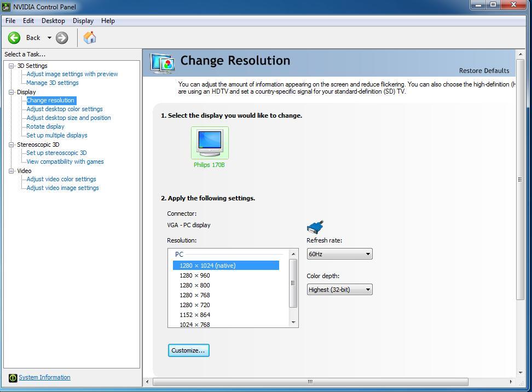Select 1280 × 1024 (native) resolution
This screenshot has width=532, height=392.
(x=226, y=266)
